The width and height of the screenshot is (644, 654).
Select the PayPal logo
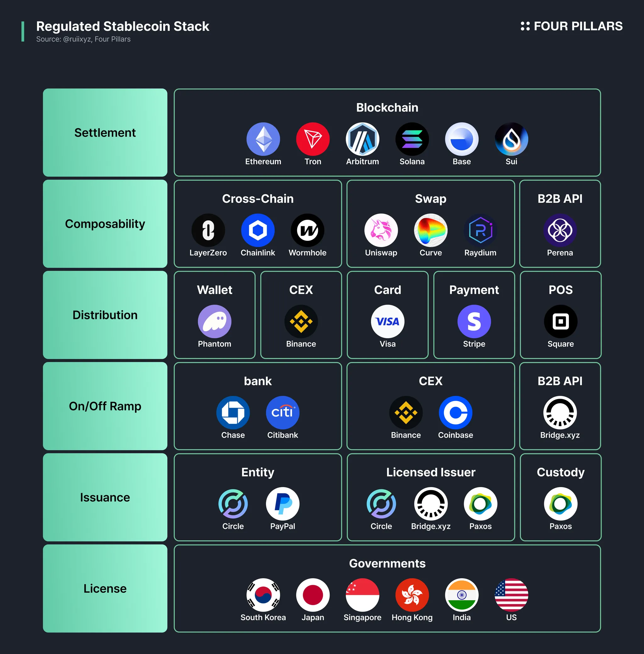point(283,503)
